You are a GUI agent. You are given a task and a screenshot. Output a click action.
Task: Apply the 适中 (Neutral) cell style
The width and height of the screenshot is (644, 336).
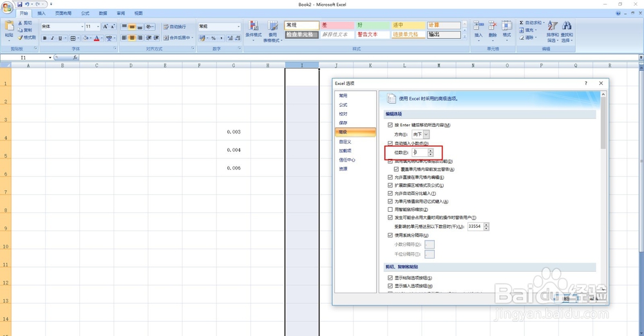408,25
